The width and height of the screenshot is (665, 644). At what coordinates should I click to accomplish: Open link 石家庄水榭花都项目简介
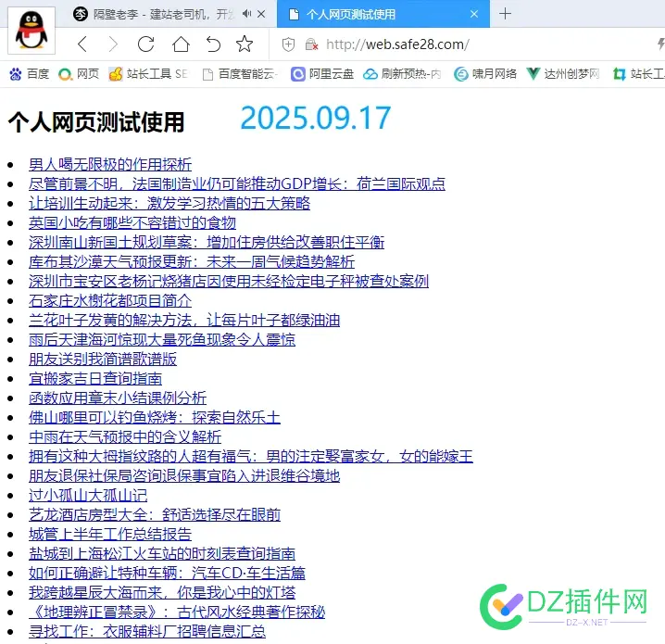click(110, 301)
